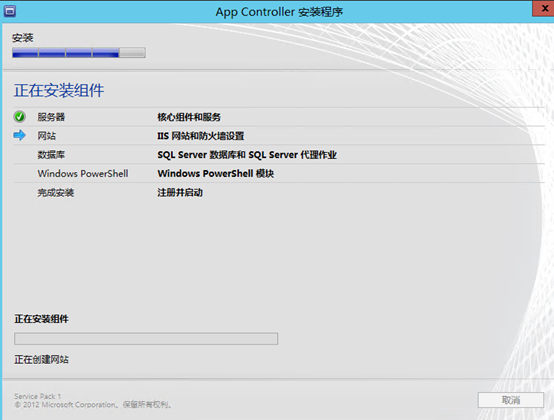This screenshot has height=420, width=554.
Task: Click the green checkmark beside 服务器
Action: point(19,117)
